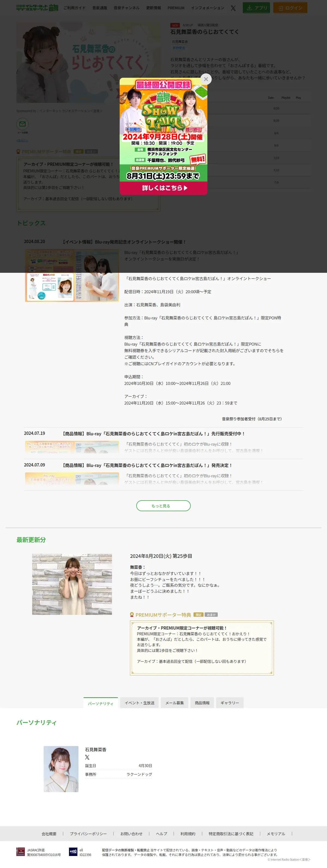This screenshot has width=327, height=868.
Task: Open the 音泉 site logo
Action: [37, 8]
